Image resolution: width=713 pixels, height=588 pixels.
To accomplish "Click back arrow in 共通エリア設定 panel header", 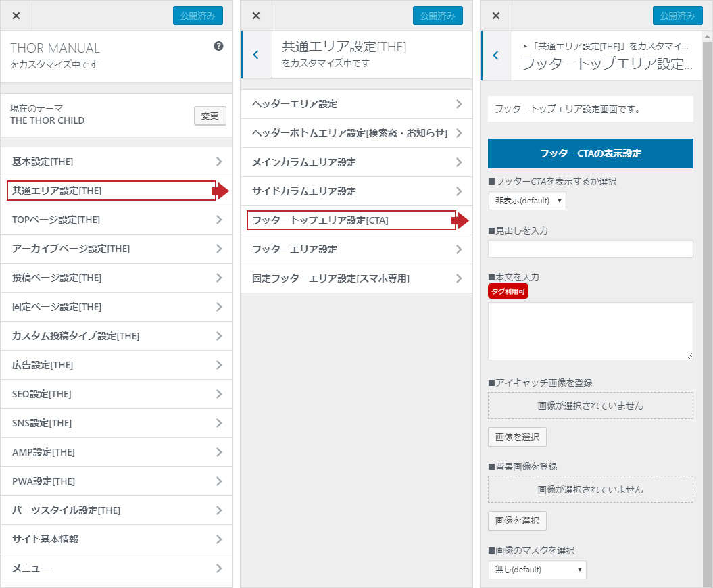I will click(x=255, y=55).
